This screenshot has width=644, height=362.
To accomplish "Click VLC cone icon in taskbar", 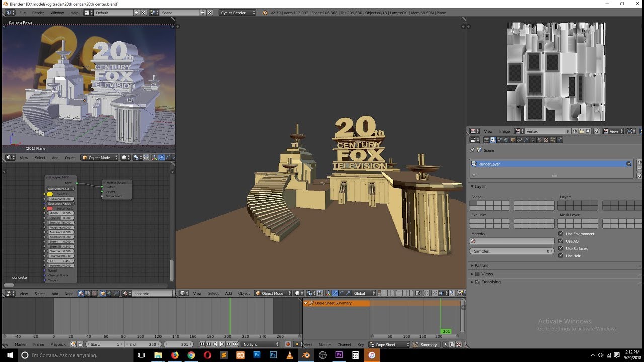I will (289, 355).
